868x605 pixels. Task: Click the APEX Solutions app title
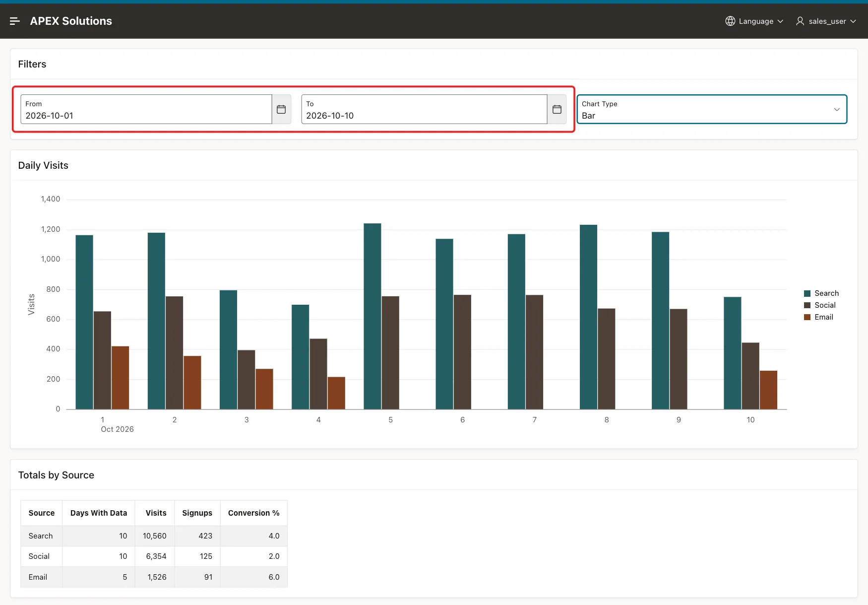click(71, 21)
